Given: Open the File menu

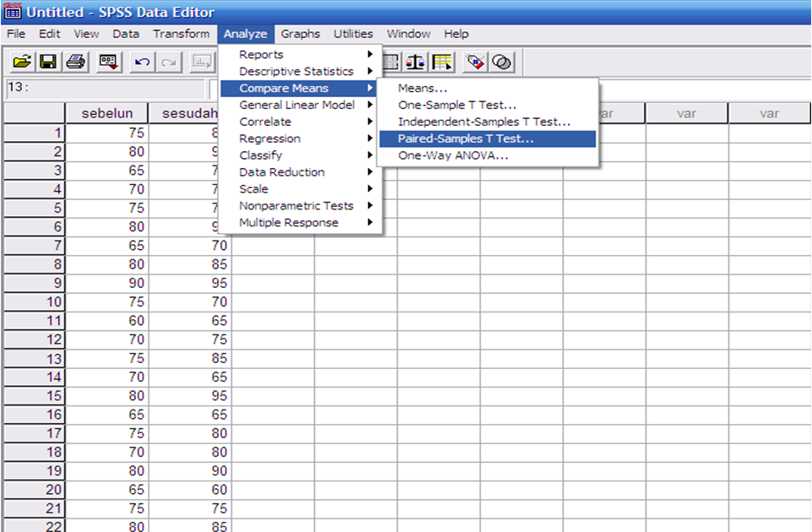Looking at the screenshot, I should [16, 34].
